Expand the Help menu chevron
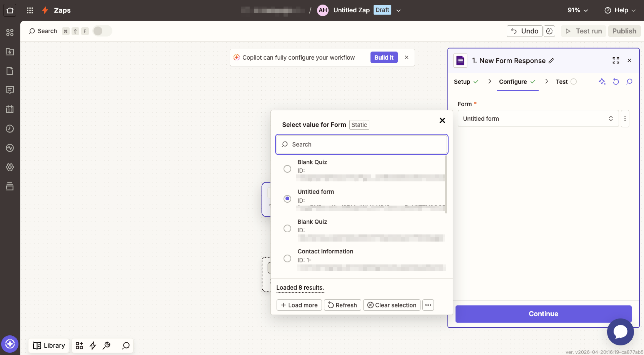644x355 pixels. pyautogui.click(x=634, y=10)
